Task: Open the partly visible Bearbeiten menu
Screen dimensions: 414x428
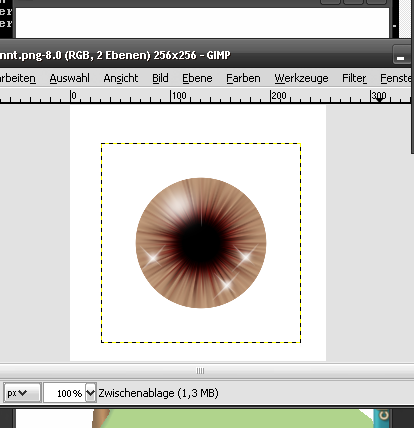Action: click(18, 78)
